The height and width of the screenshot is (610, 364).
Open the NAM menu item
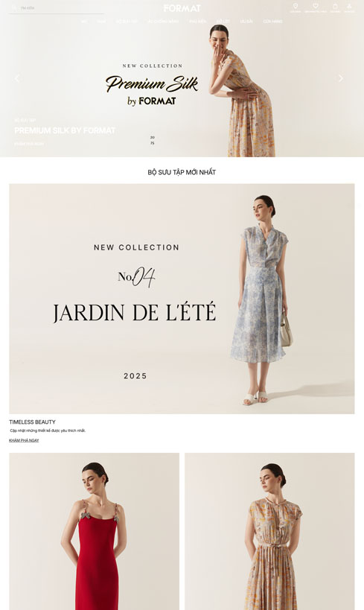pyautogui.click(x=101, y=22)
